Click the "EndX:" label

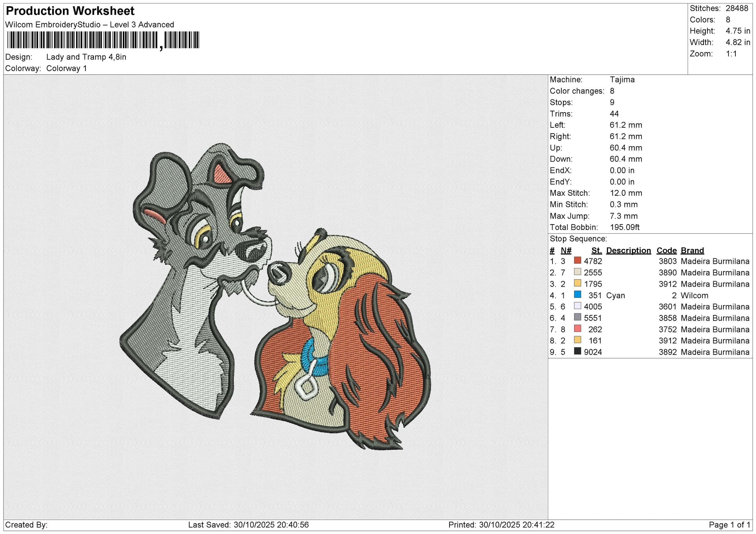pyautogui.click(x=561, y=170)
